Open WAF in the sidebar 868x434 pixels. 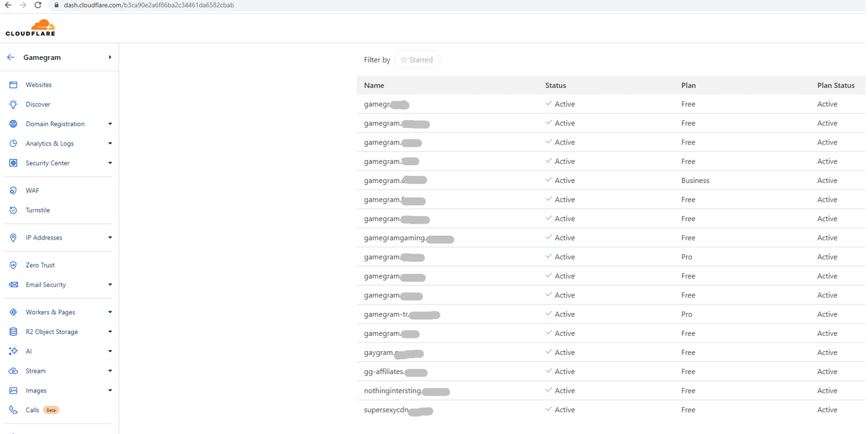pyautogui.click(x=33, y=191)
